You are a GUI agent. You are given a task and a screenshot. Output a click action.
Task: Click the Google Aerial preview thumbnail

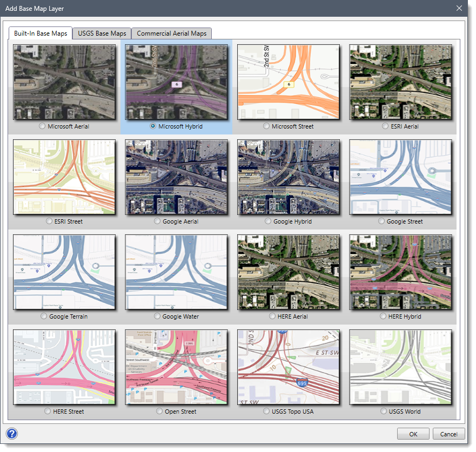click(177, 177)
